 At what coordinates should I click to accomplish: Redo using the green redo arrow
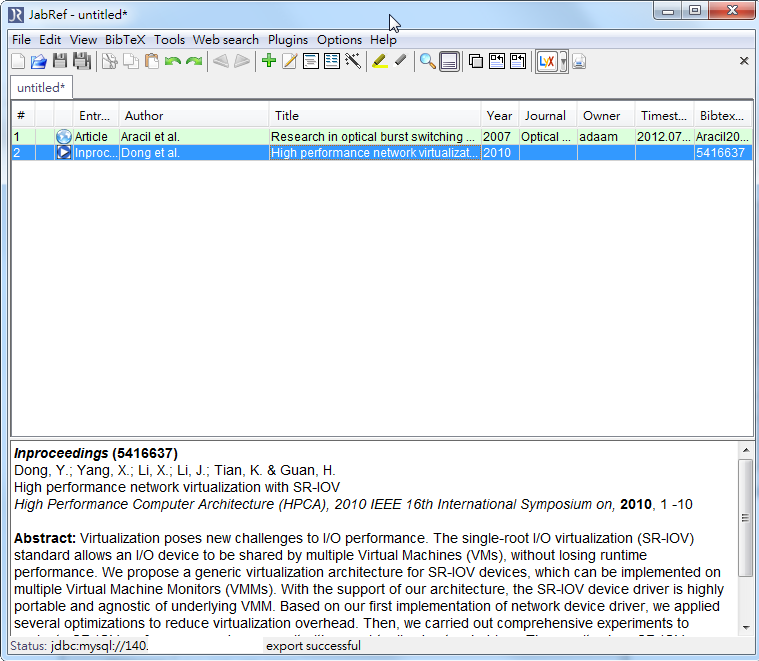click(x=194, y=61)
